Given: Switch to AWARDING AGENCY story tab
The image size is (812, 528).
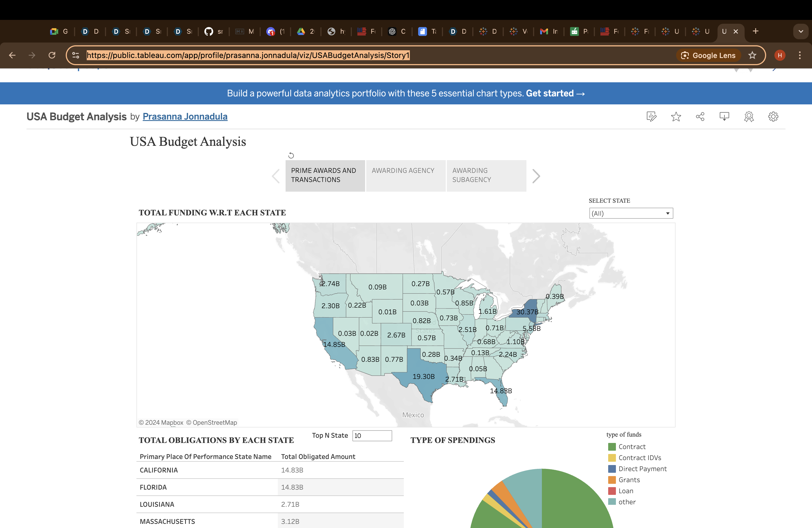Looking at the screenshot, I should 405,175.
